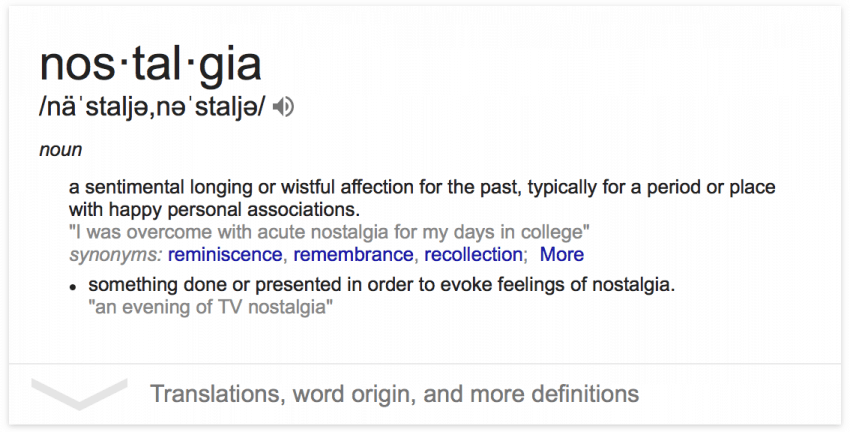Click the bullet before the second definition

click(x=73, y=287)
